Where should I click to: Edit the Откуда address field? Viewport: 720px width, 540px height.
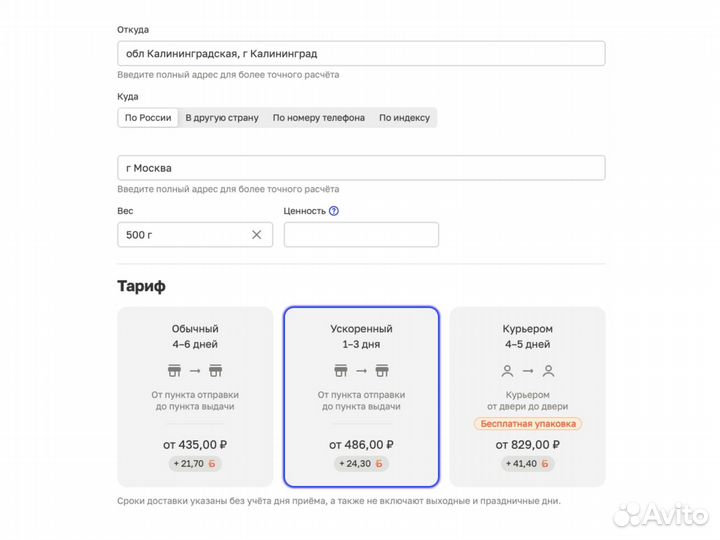point(361,53)
